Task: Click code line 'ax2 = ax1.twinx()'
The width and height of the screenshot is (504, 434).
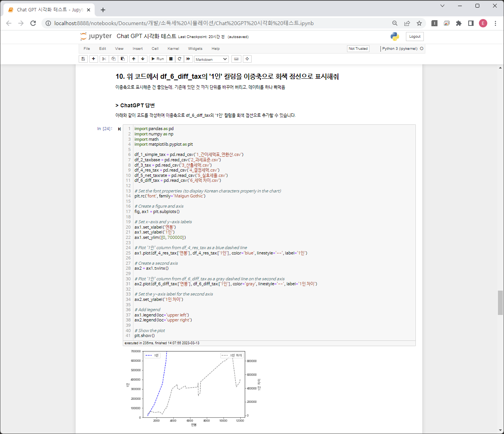Action: pyautogui.click(x=151, y=268)
